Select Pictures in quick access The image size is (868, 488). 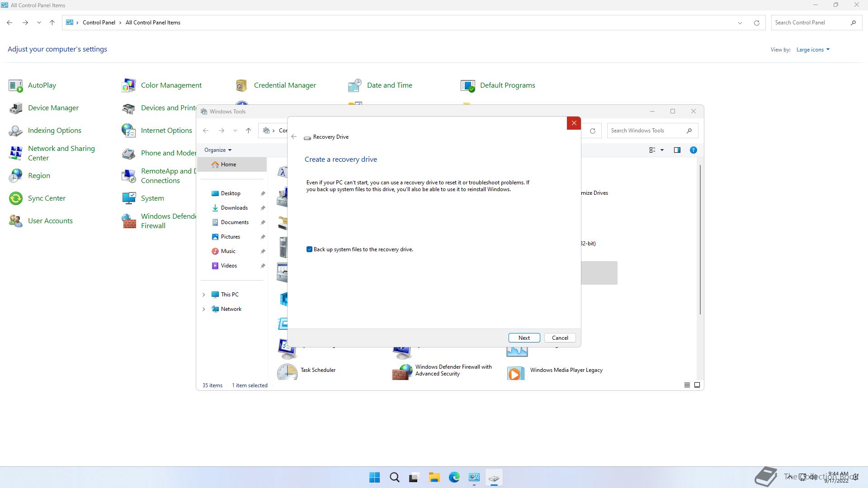tap(231, 237)
